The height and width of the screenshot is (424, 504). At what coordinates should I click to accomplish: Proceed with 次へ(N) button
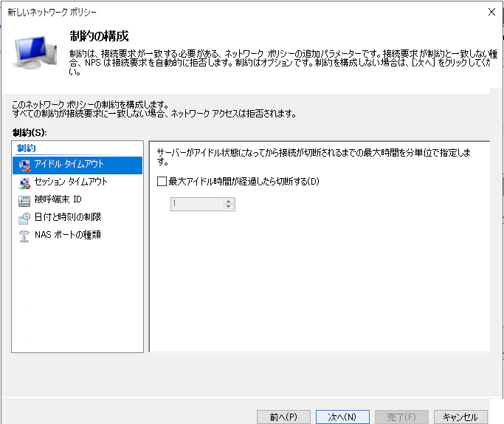342,417
